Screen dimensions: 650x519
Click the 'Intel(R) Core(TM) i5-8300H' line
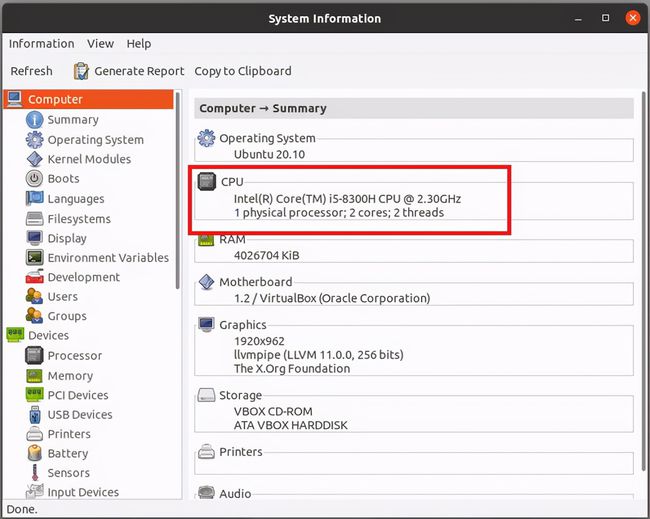pos(347,199)
